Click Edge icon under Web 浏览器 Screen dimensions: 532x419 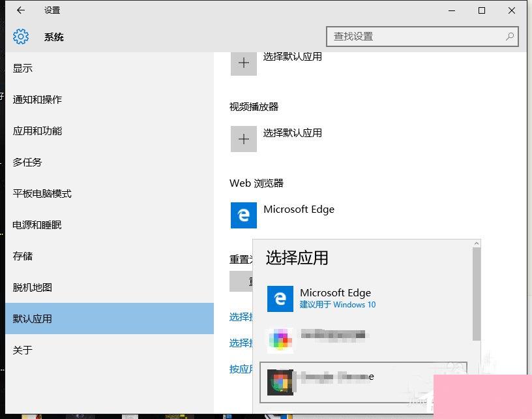coord(244,215)
